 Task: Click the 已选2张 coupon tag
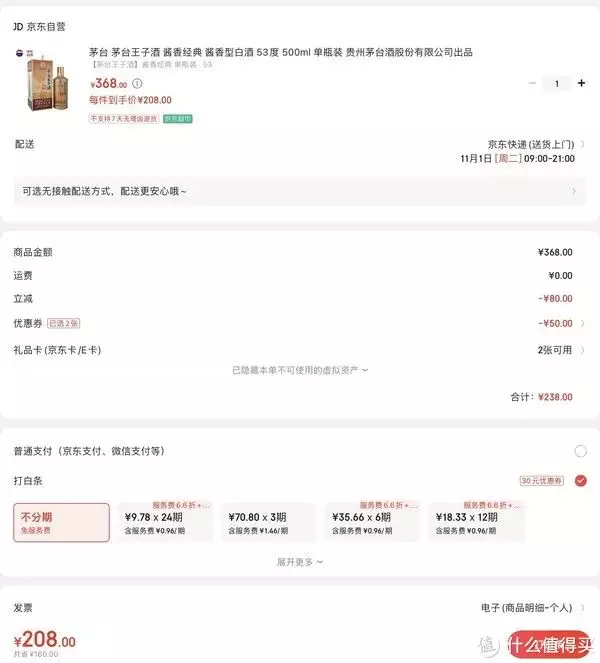click(63, 323)
